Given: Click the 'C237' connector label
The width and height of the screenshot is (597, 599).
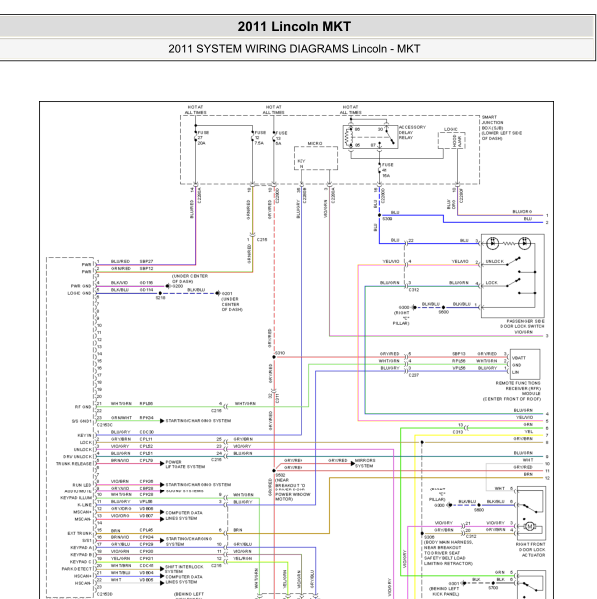Looking at the screenshot, I should [x=414, y=376].
